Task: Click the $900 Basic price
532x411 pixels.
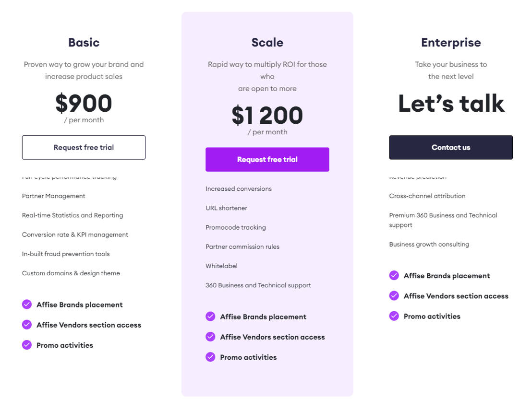Action: tap(84, 103)
